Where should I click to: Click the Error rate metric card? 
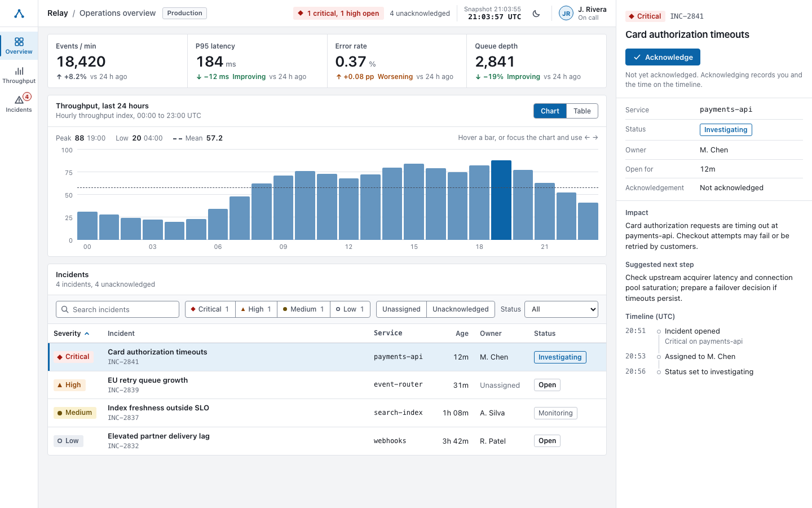point(397,61)
